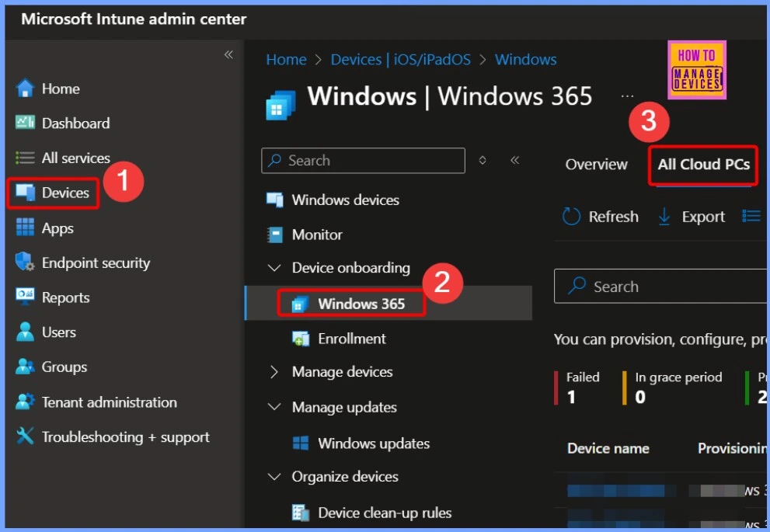Click the Tenant administration gear-person icon

(25, 402)
